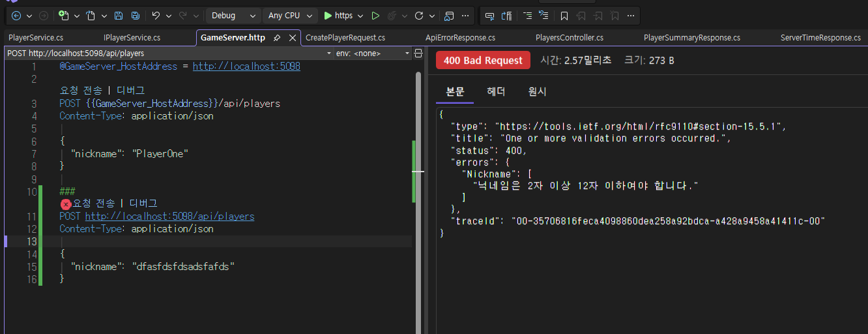Open the Any CPU platform dropdown

(x=291, y=15)
